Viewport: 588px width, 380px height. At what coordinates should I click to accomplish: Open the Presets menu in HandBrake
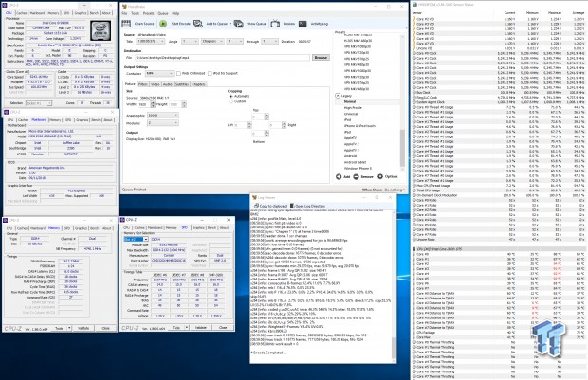coord(149,13)
